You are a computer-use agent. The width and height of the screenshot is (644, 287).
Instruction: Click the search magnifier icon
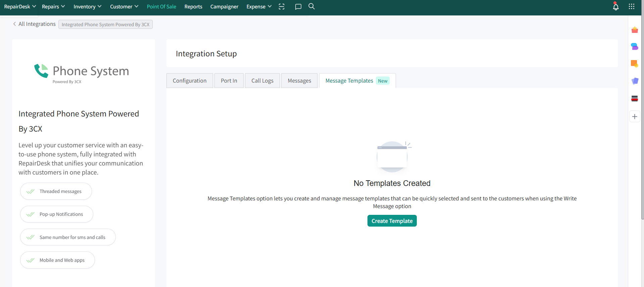click(311, 6)
